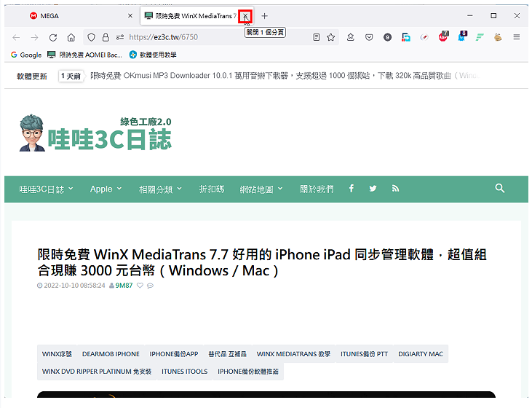This screenshot has width=532, height=408.
Task: Bookmark this page with the star icon
Action: tap(331, 37)
